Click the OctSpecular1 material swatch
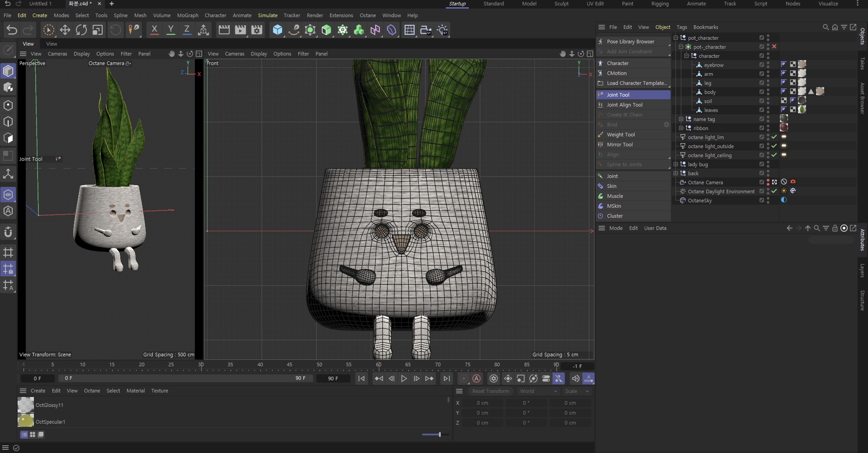Screen dimensions: 868x453 pyautogui.click(x=26, y=420)
